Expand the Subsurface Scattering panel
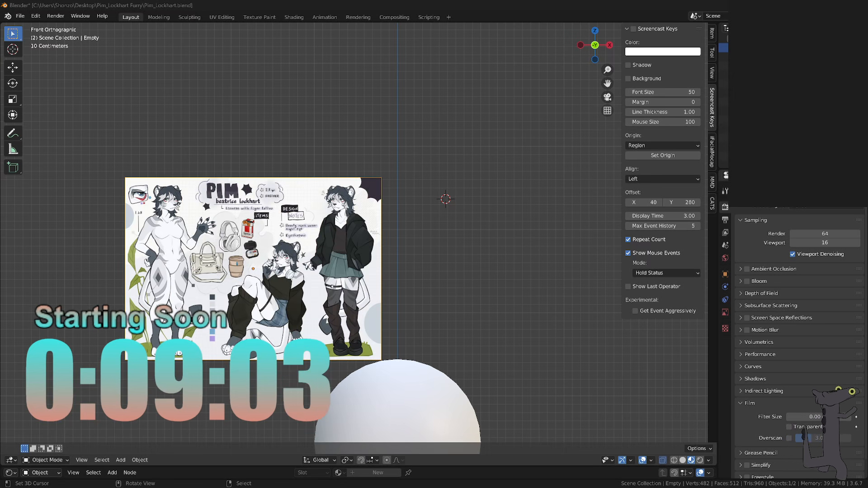The height and width of the screenshot is (488, 868). [770, 305]
